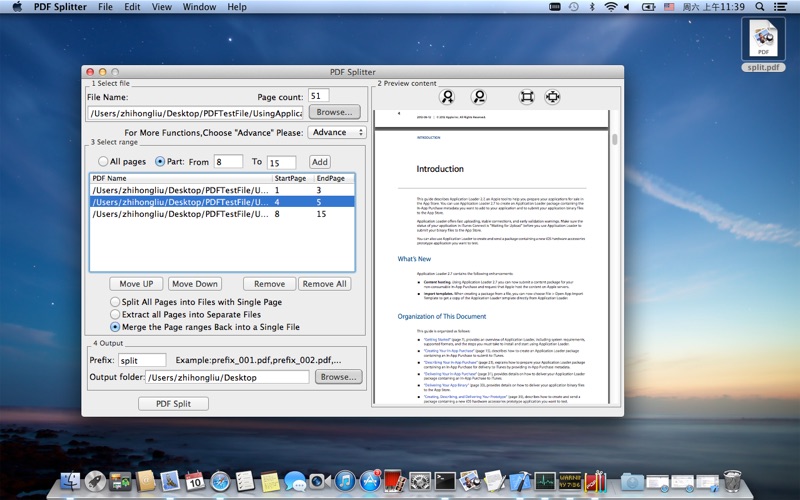Open Reminders from the dock
Image resolution: width=800 pixels, height=500 pixels.
[245, 481]
